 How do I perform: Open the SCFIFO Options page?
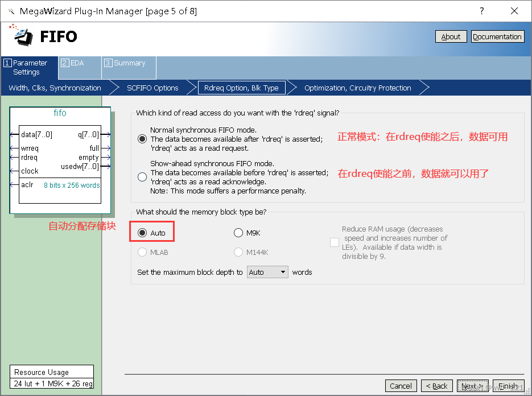(152, 88)
